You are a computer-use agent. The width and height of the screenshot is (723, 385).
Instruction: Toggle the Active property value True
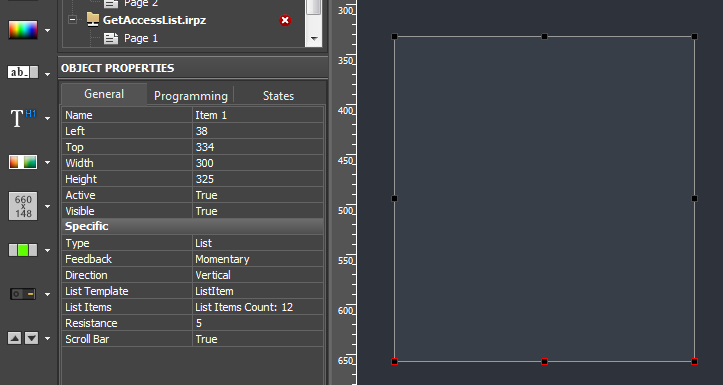click(258, 195)
